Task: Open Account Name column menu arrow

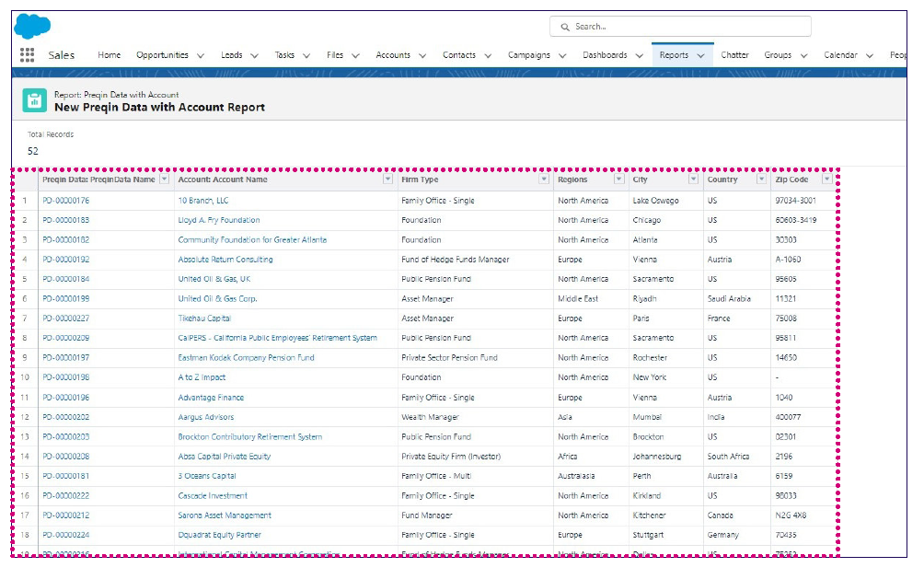Action: pos(387,179)
